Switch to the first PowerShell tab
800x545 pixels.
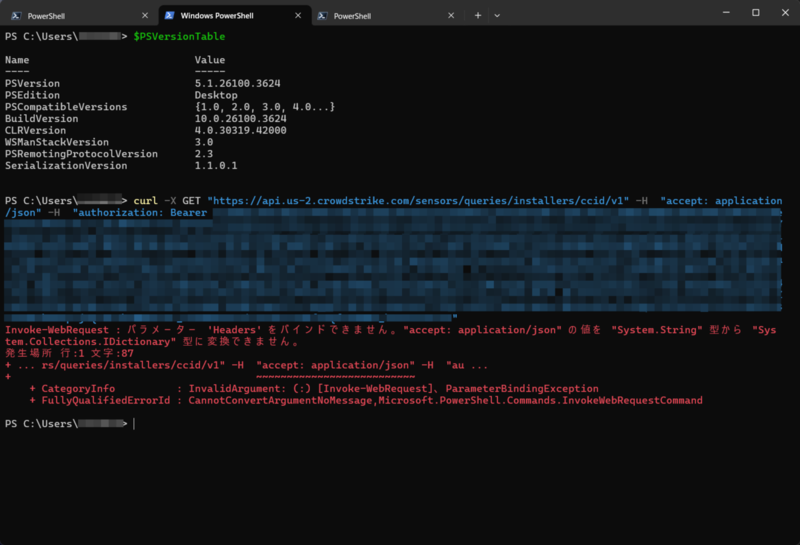[x=79, y=15]
